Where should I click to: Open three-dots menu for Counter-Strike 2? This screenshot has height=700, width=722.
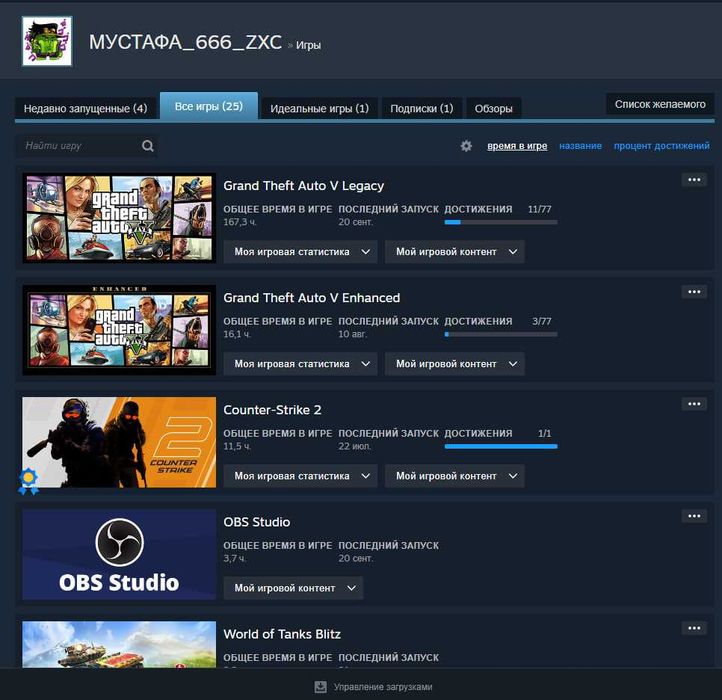pos(694,404)
